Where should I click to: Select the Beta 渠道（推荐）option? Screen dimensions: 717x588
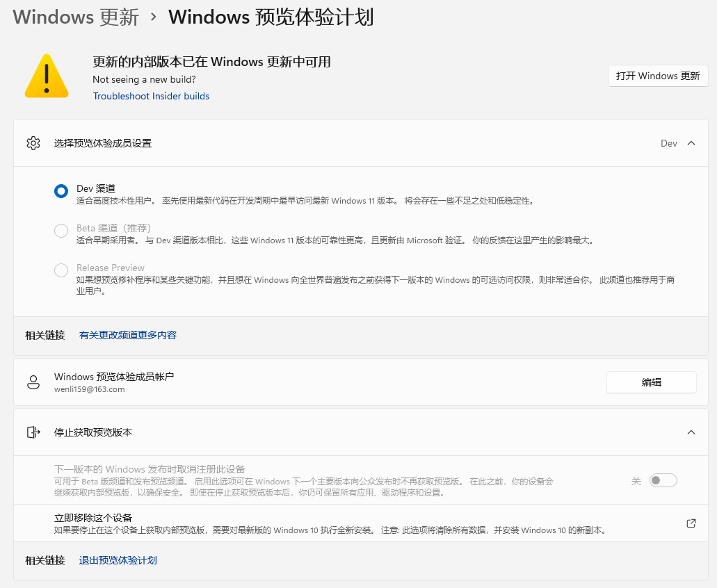pos(61,231)
